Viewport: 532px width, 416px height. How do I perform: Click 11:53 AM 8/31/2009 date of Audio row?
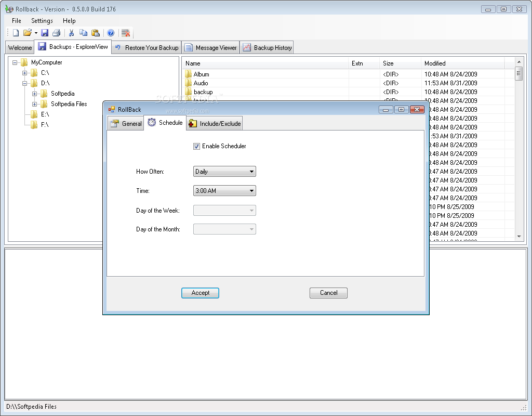tap(450, 83)
